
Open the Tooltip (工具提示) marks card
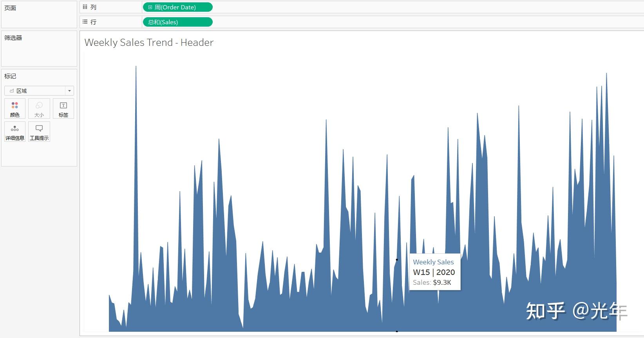click(39, 132)
